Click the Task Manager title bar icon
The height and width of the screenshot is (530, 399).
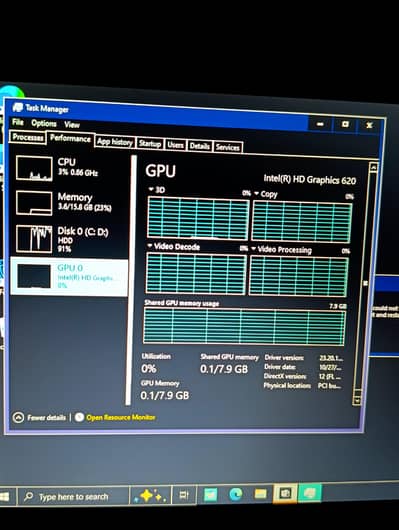[18, 107]
